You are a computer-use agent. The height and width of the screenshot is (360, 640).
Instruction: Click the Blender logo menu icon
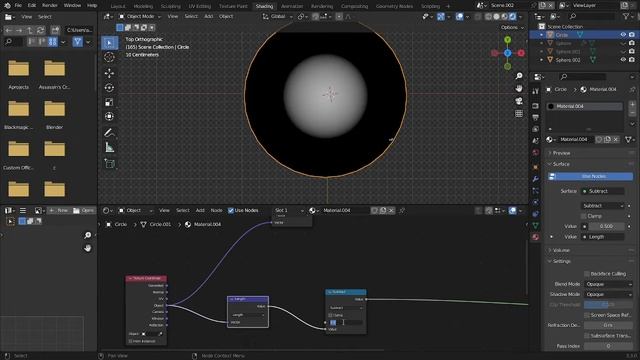click(x=7, y=6)
